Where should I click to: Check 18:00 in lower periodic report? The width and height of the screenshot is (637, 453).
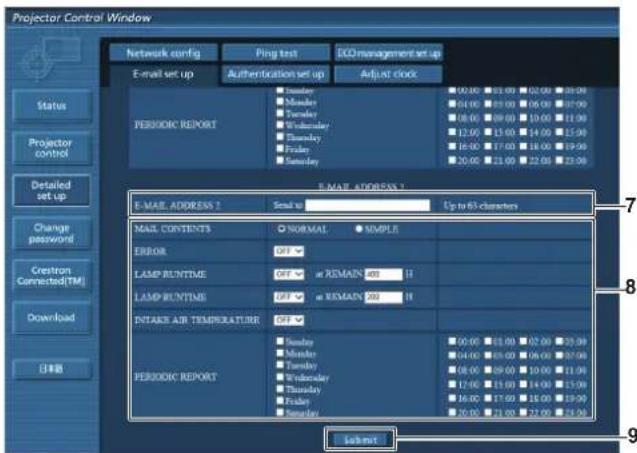point(524,398)
